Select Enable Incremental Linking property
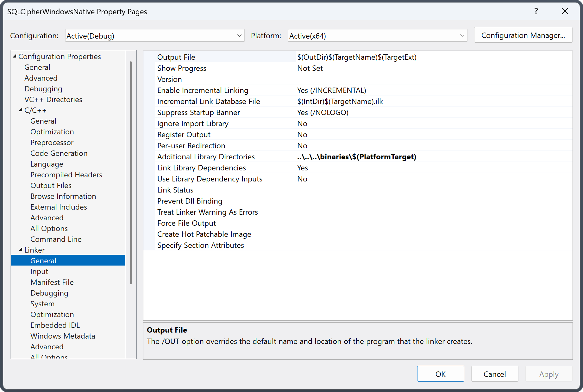Screen dimensions: 583x392 click(203, 90)
